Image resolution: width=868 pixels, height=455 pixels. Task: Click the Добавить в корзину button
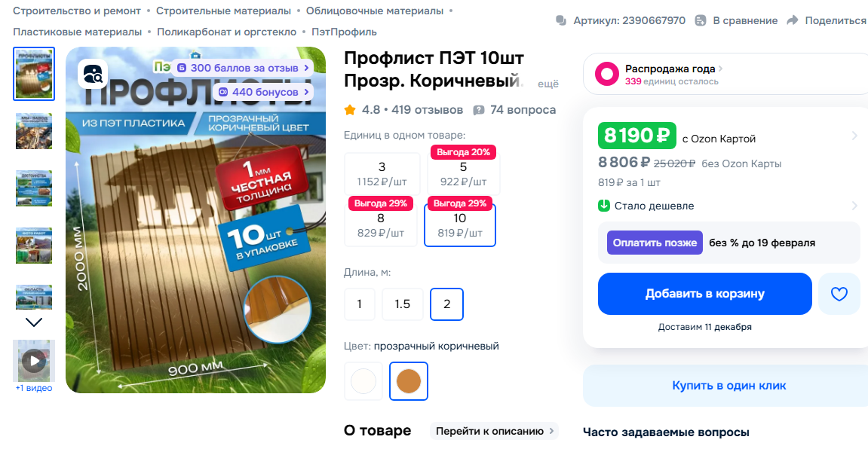click(704, 294)
